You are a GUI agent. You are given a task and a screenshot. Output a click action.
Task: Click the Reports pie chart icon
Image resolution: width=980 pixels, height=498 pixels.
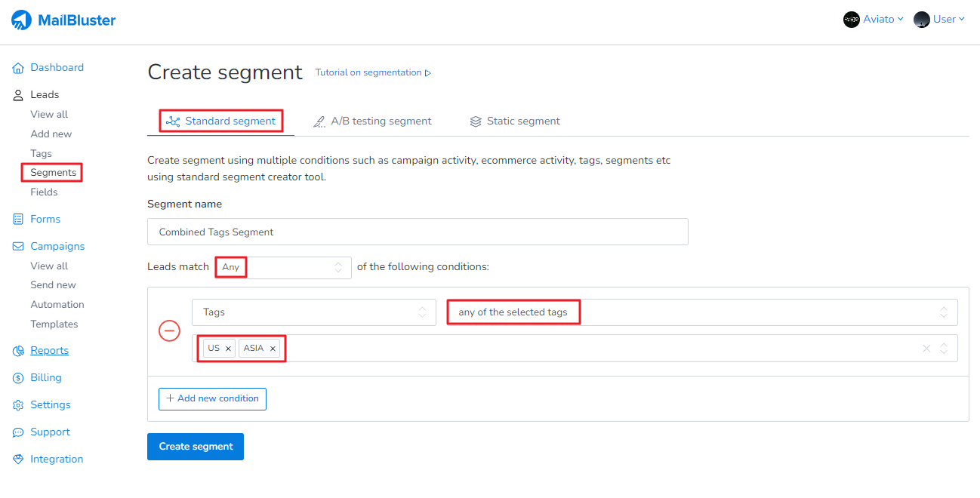click(19, 351)
